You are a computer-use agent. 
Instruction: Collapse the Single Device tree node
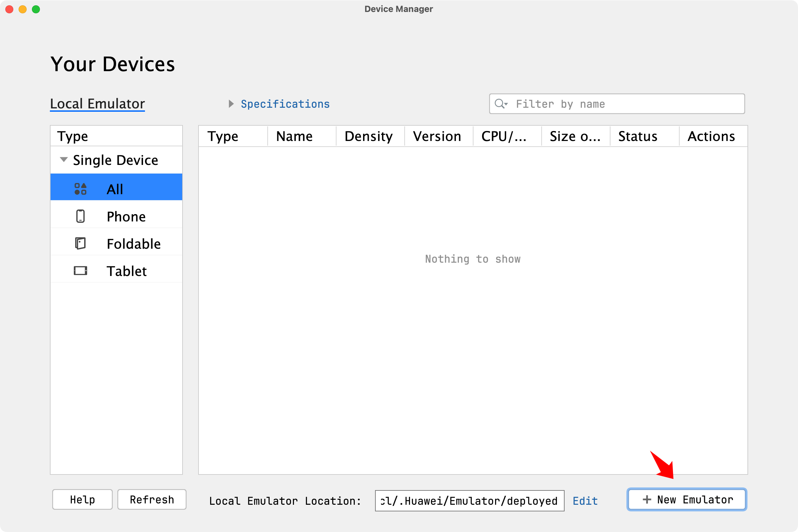63,160
